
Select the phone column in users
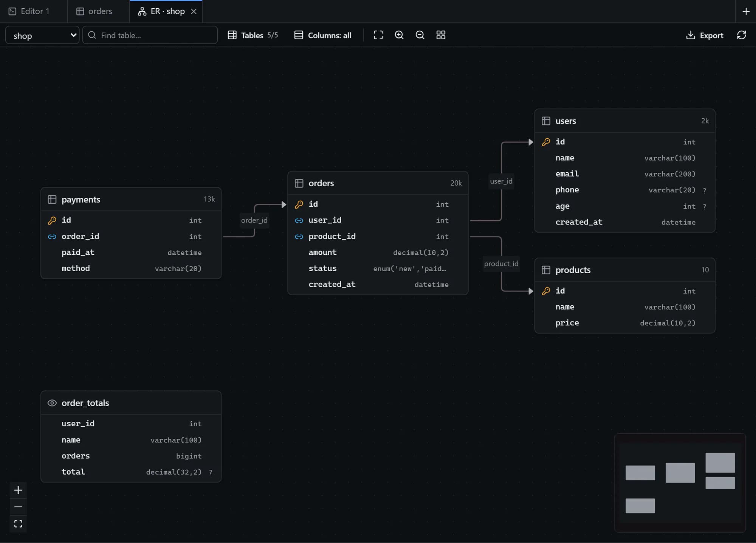pyautogui.click(x=625, y=190)
